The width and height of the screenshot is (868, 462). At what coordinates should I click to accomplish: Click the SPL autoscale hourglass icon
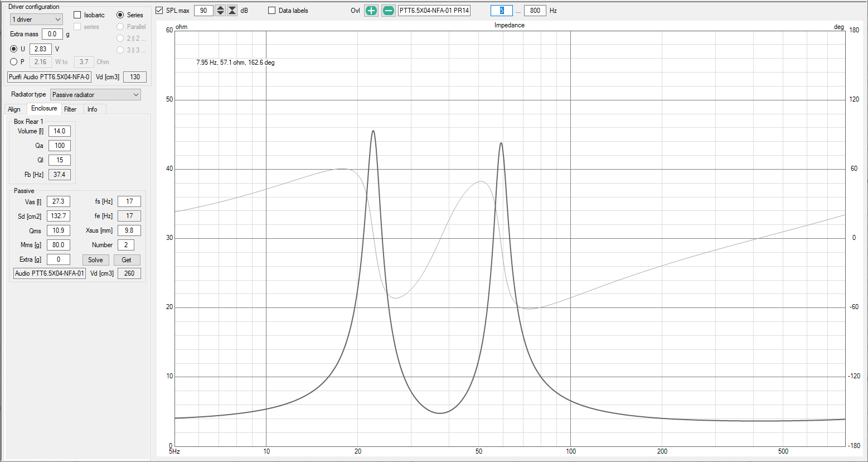coord(232,11)
